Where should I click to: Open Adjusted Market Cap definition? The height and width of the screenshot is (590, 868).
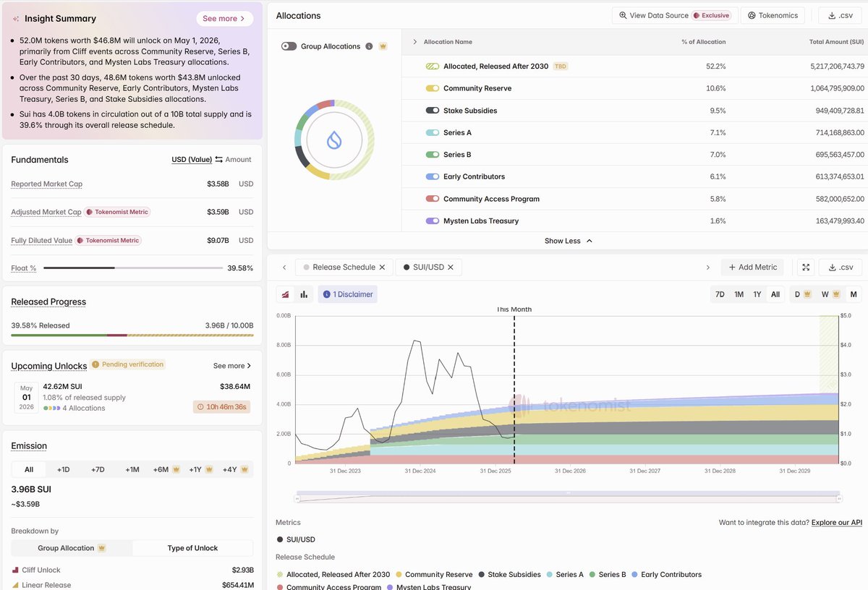[46, 212]
